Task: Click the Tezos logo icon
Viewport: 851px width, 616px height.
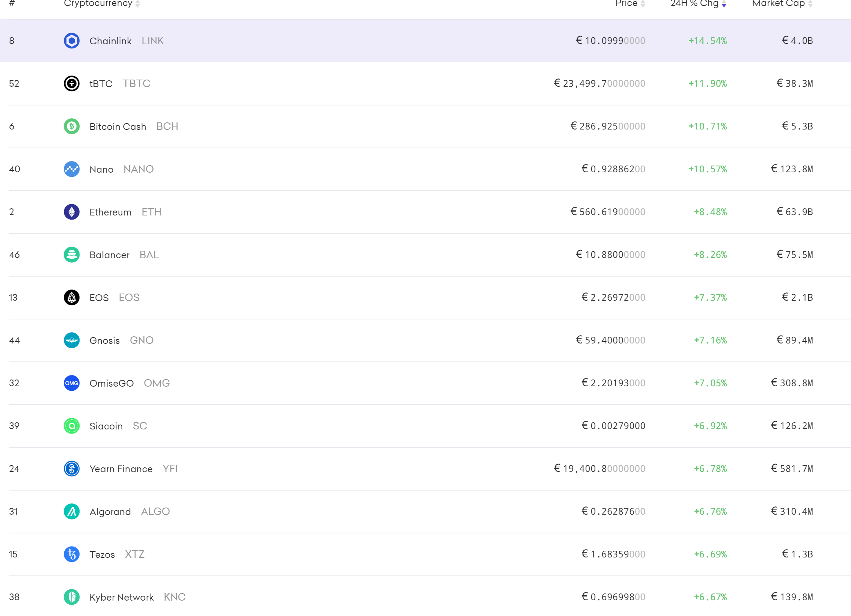Action: 71,554
